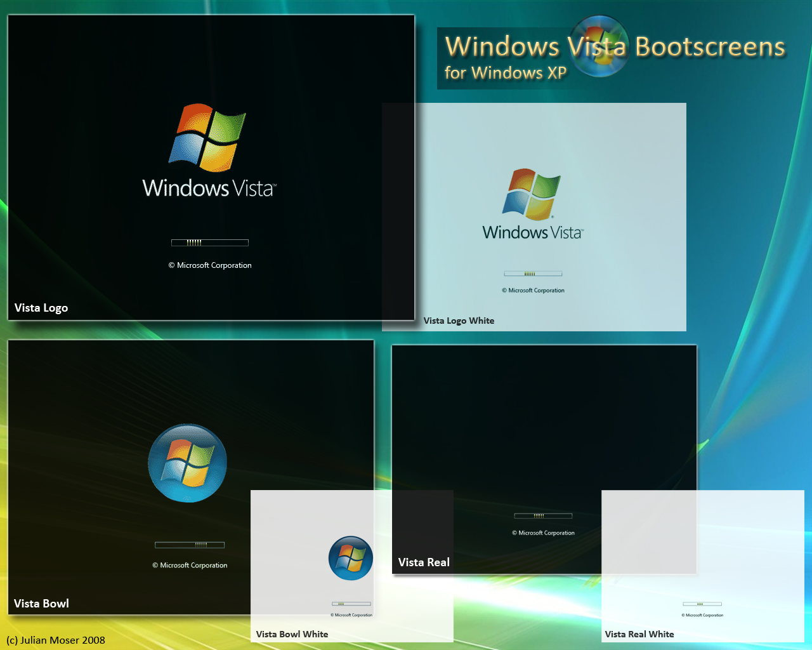812x650 pixels.
Task: Click the progress bar in Vista Bowl White preview
Action: [x=351, y=604]
